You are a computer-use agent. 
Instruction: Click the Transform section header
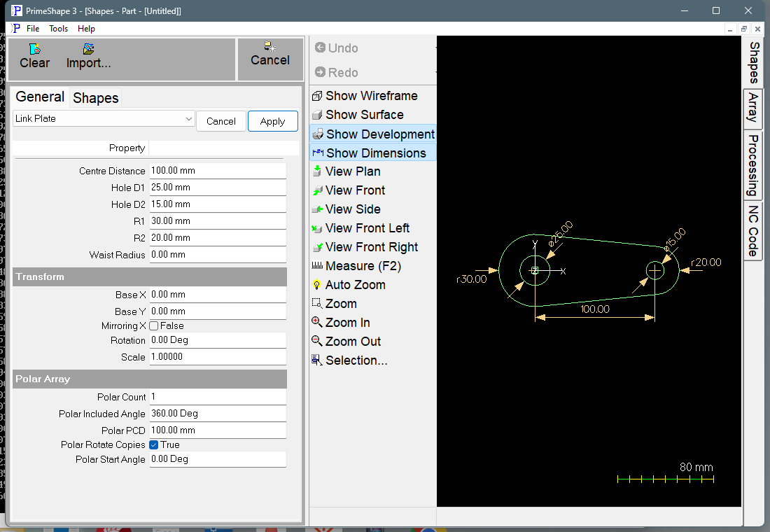pyautogui.click(x=150, y=276)
